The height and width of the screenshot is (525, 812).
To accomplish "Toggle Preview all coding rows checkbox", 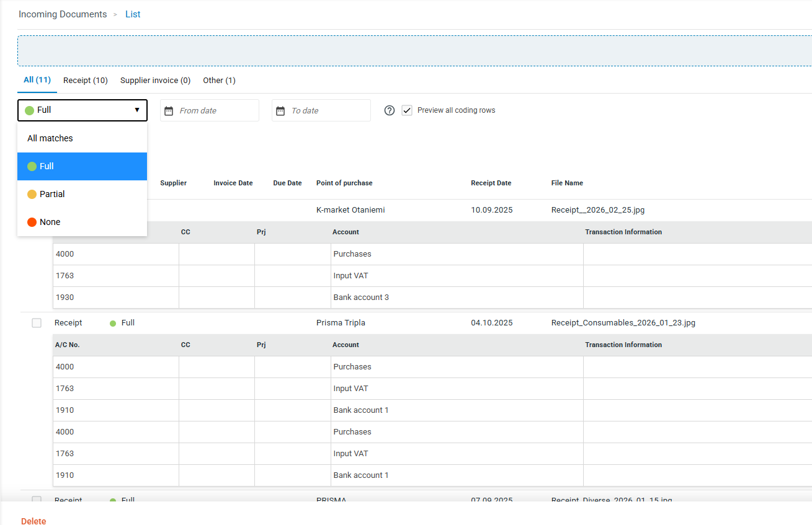I will pos(407,110).
